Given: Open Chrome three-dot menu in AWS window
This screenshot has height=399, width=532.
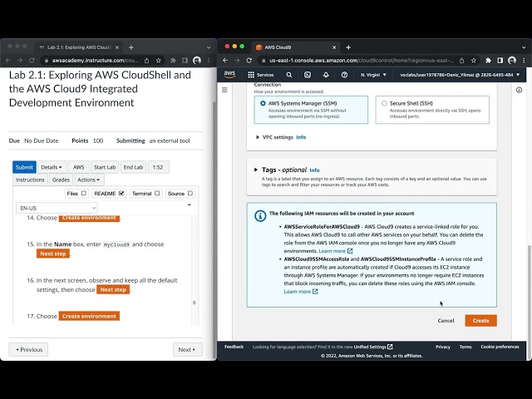Looking at the screenshot, I should [x=524, y=61].
